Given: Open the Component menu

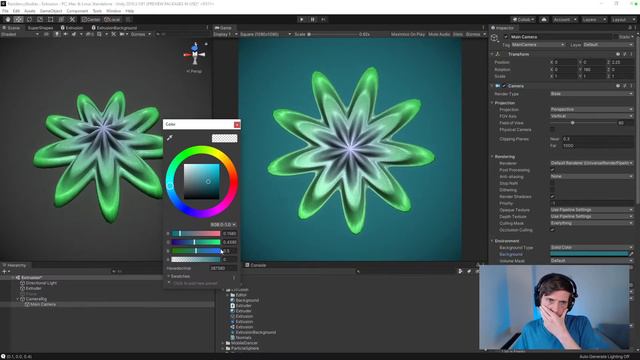Looking at the screenshot, I should pyautogui.click(x=77, y=11).
